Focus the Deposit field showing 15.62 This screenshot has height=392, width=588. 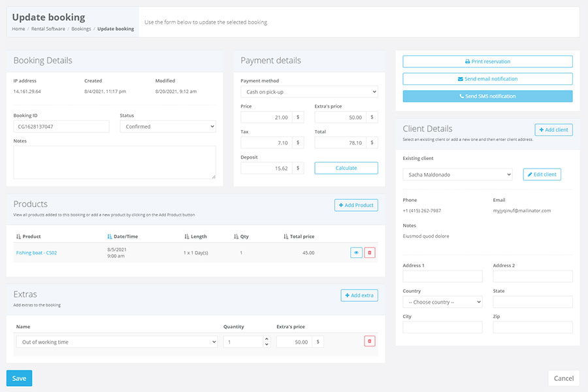tap(267, 168)
